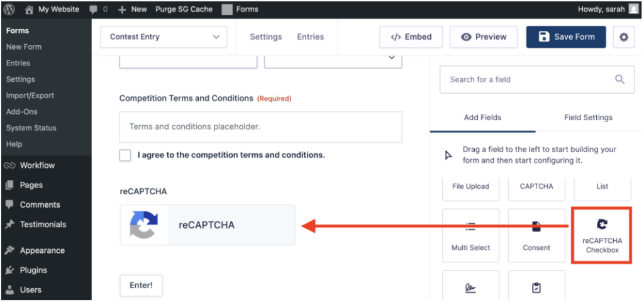Open New Form in the sidebar
The width and height of the screenshot is (644, 302).
[24, 47]
